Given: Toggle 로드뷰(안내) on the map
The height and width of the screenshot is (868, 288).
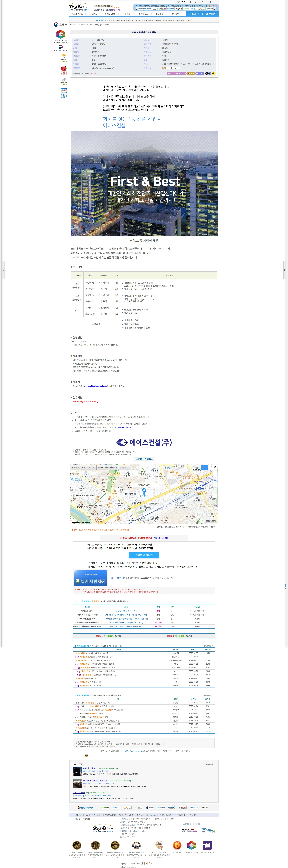Looking at the screenshot, I should click(102, 467).
